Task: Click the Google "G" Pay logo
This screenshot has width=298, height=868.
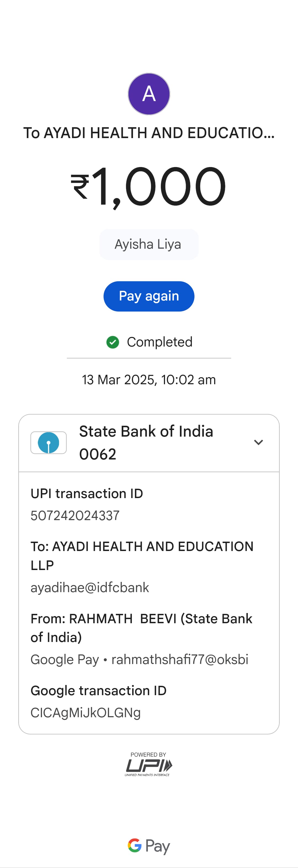Action: coord(149,846)
